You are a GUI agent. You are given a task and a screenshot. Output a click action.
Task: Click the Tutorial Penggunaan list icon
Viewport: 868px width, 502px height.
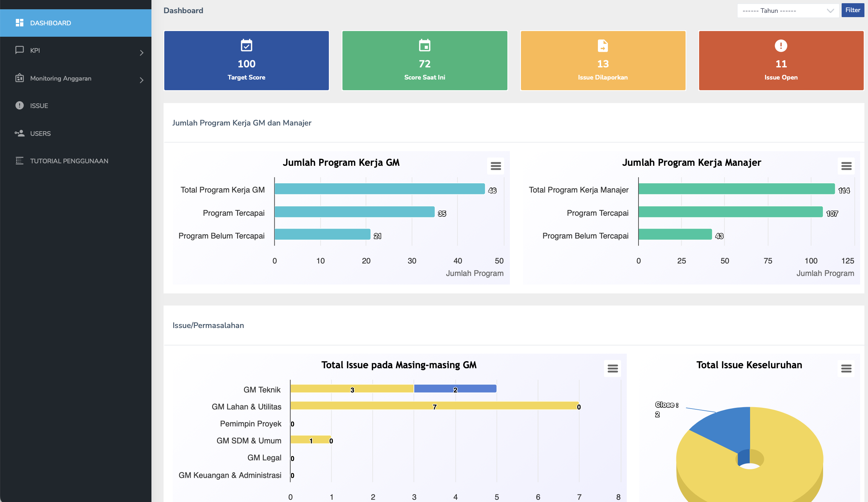tap(20, 161)
